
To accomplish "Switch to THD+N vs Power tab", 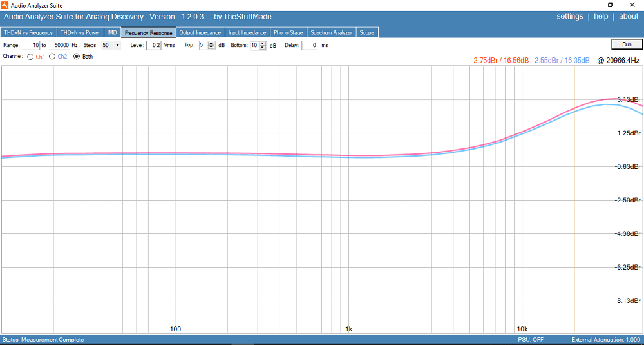I will 80,32.
